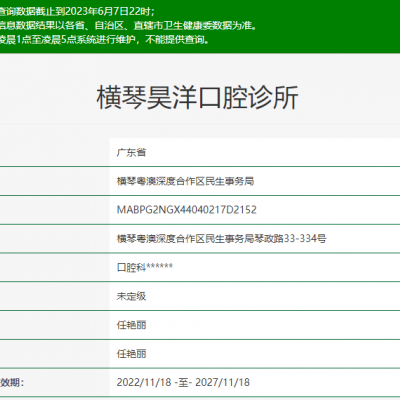Click the notice line mentioning 2023年6月7日22时

[77, 11]
